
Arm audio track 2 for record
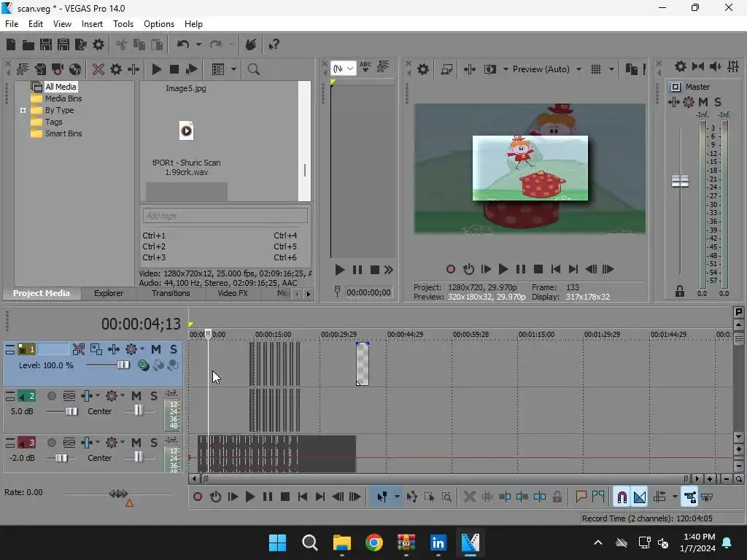pos(52,396)
